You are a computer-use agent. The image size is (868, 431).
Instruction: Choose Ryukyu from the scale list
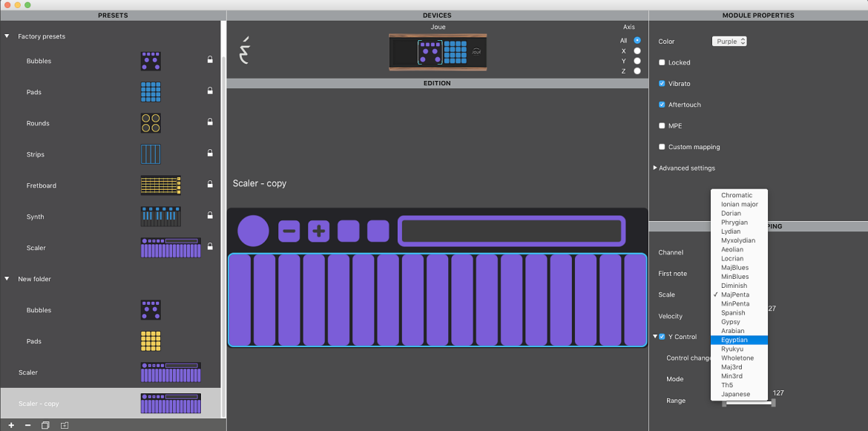pyautogui.click(x=739, y=349)
